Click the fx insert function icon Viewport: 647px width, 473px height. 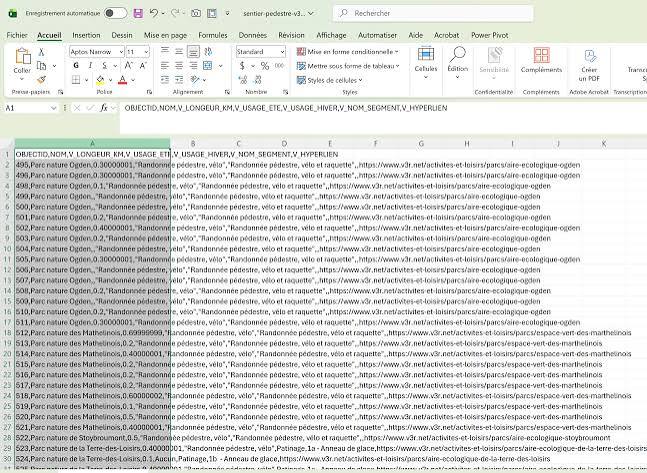tap(104, 108)
